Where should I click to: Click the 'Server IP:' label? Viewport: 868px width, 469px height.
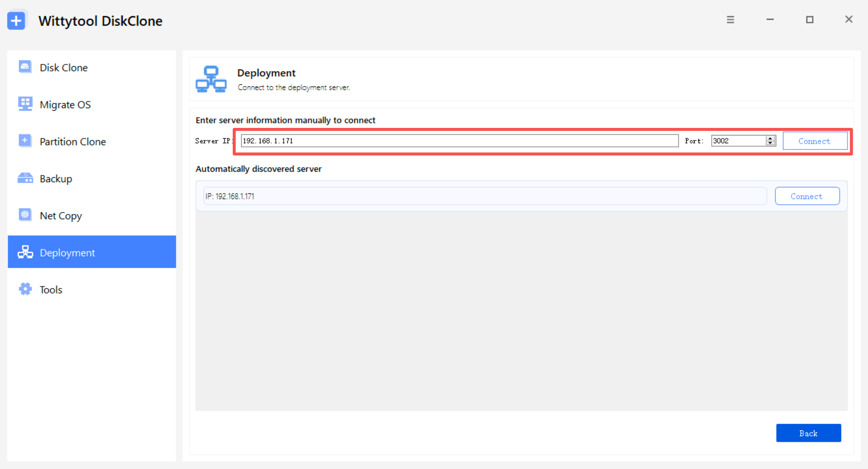[214, 141]
